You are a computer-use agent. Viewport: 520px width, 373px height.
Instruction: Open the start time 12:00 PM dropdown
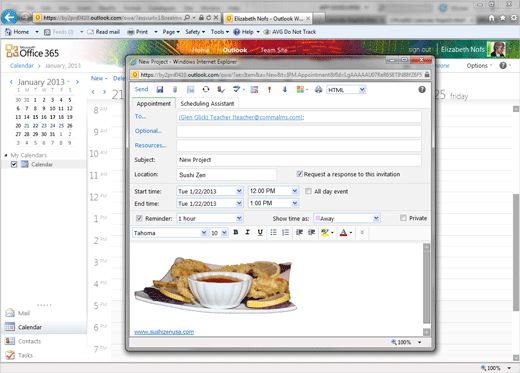295,191
